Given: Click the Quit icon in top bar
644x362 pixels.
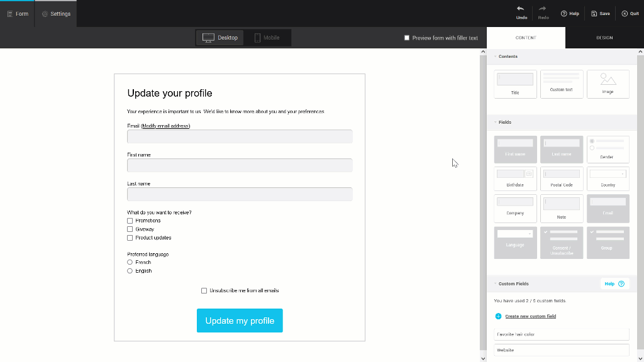Looking at the screenshot, I should 625,13.
